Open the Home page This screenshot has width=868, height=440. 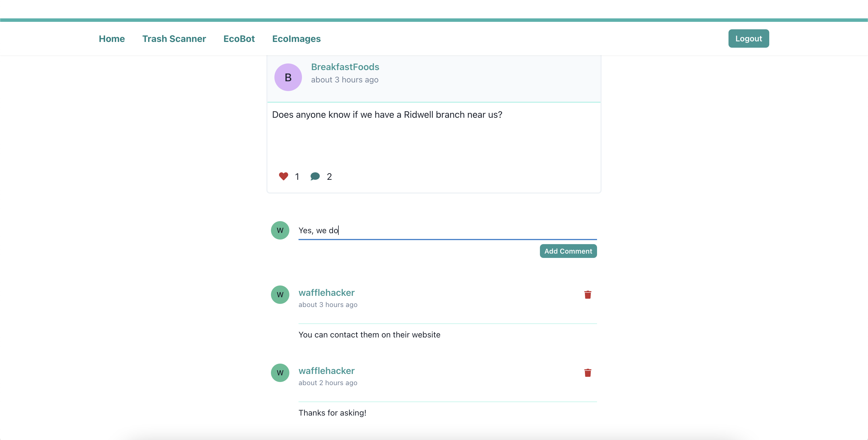[x=112, y=39]
